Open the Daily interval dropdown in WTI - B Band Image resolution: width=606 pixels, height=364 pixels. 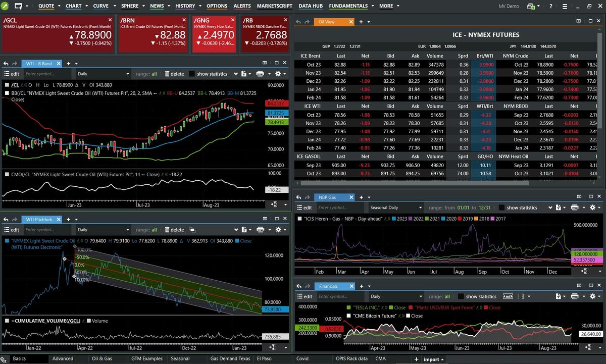point(103,74)
